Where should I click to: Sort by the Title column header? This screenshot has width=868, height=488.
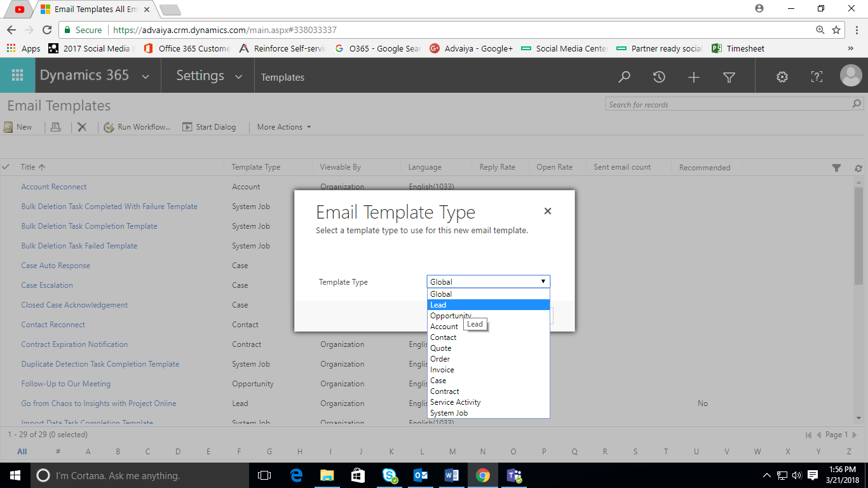click(x=32, y=167)
